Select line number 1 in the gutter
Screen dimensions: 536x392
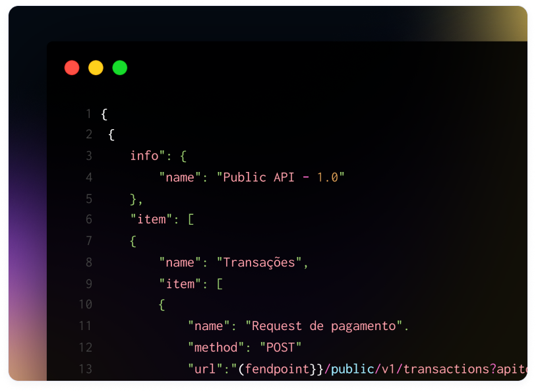pos(88,114)
